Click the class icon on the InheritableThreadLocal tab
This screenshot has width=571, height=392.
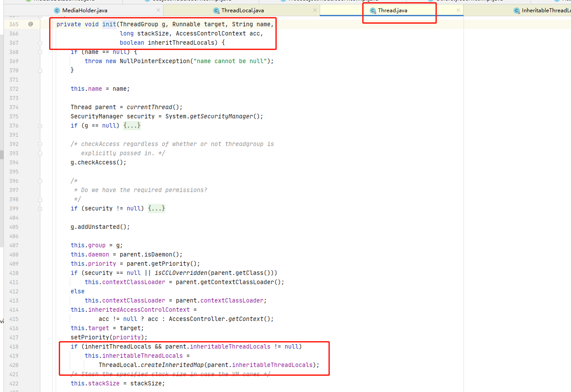(517, 10)
